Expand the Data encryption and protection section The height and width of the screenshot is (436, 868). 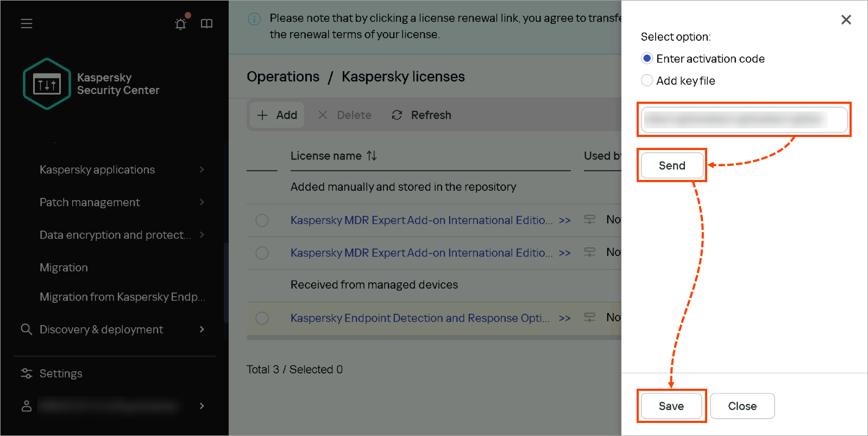click(x=122, y=235)
